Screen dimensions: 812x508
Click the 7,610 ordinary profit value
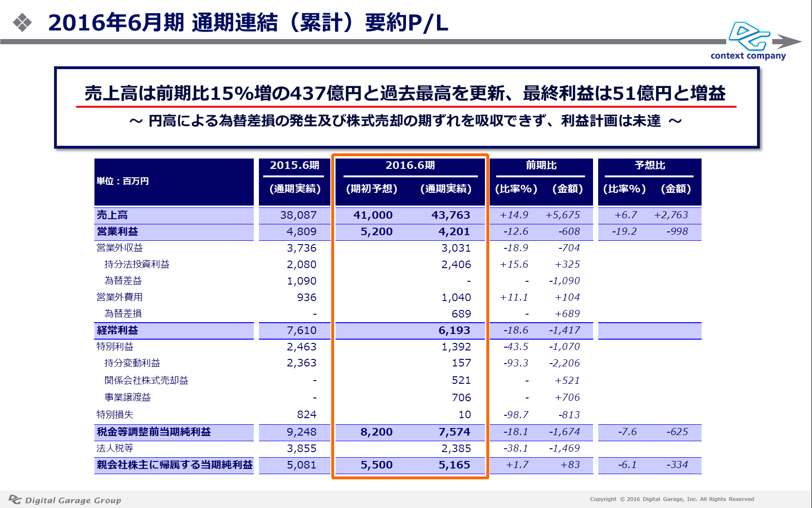click(302, 330)
